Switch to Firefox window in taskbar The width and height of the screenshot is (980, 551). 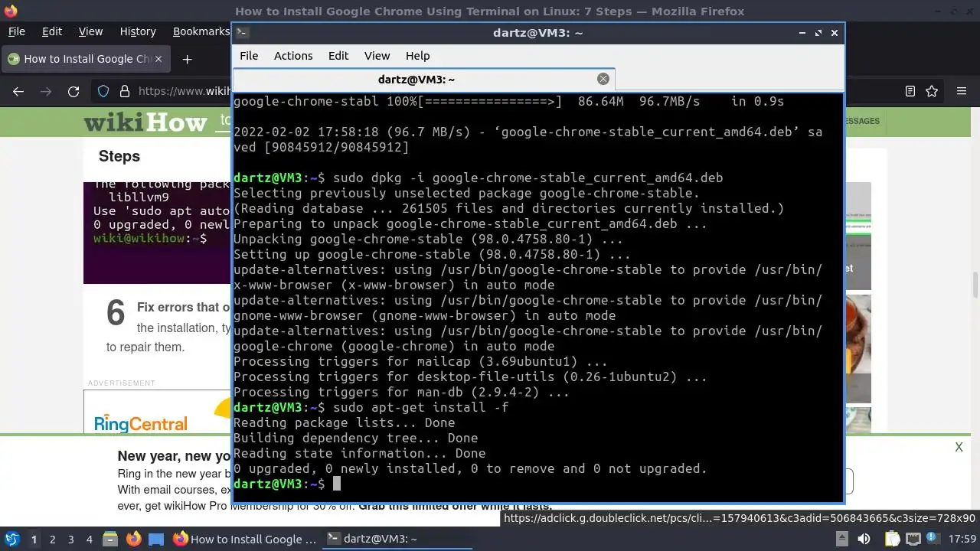245,539
